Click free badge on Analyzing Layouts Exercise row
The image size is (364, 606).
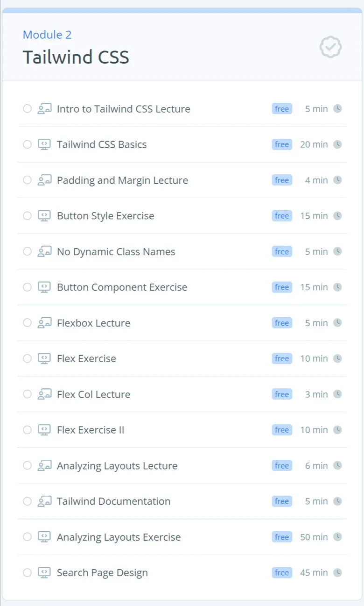(282, 537)
